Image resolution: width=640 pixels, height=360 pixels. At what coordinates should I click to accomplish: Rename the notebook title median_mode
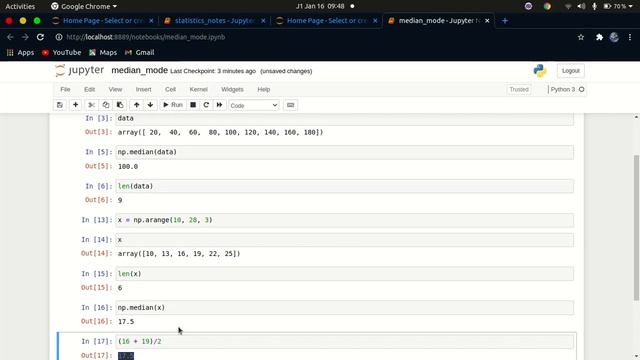coord(140,70)
